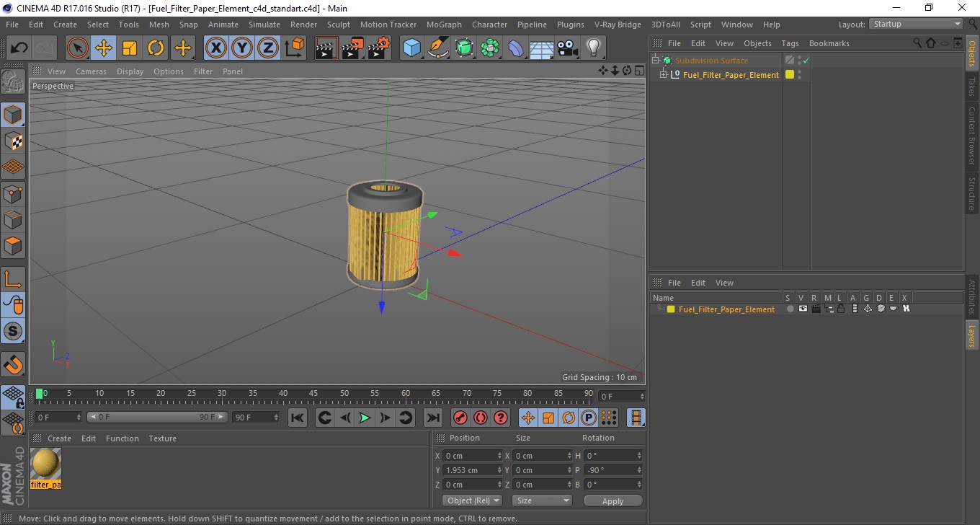Toggle Enable Snap magnet icon
The height and width of the screenshot is (525, 980).
13,363
